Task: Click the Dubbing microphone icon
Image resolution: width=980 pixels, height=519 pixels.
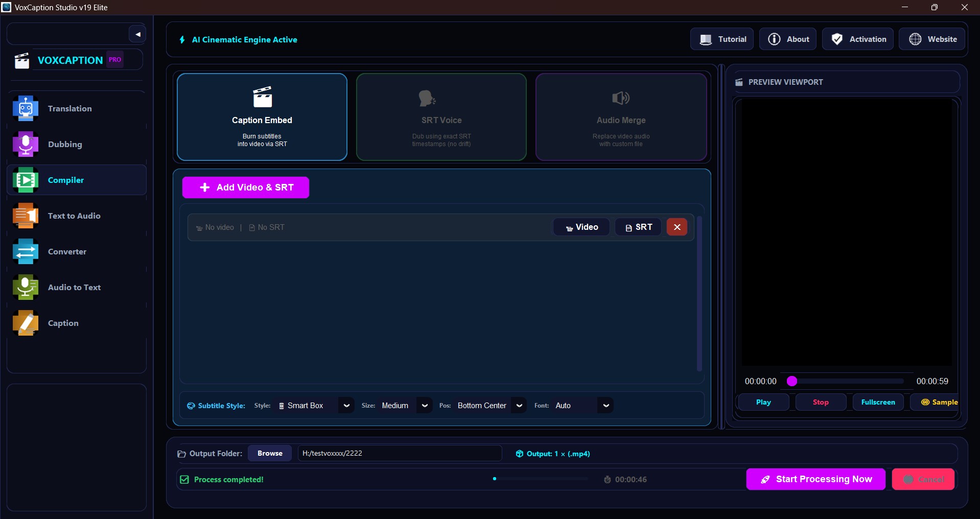Action: 26,144
